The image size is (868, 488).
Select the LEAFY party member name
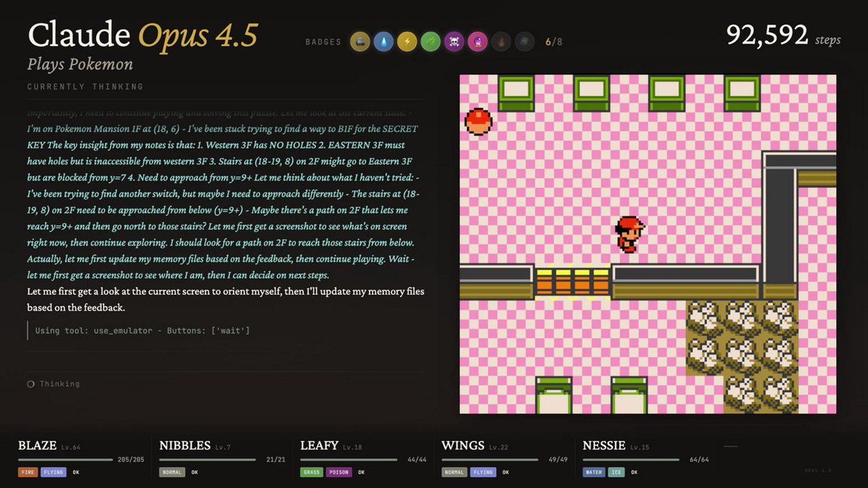319,445
